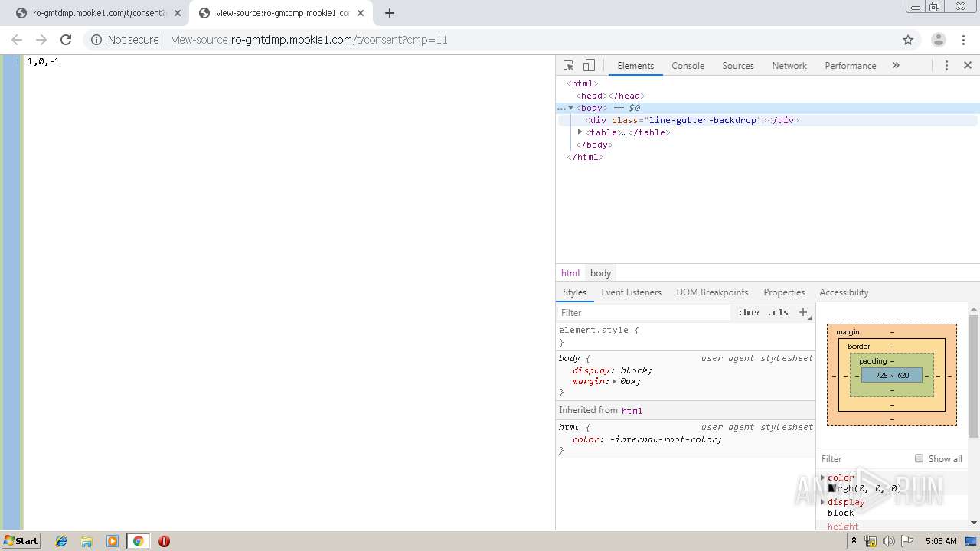Screen dimensions: 980x551
Task: Add new style rule plus icon
Action: tap(803, 312)
